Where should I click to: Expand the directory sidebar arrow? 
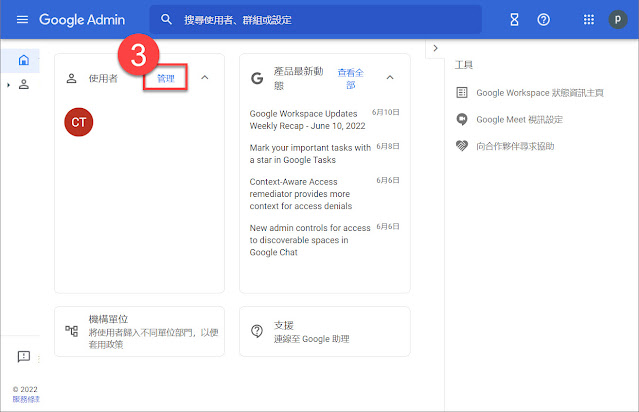[9, 85]
